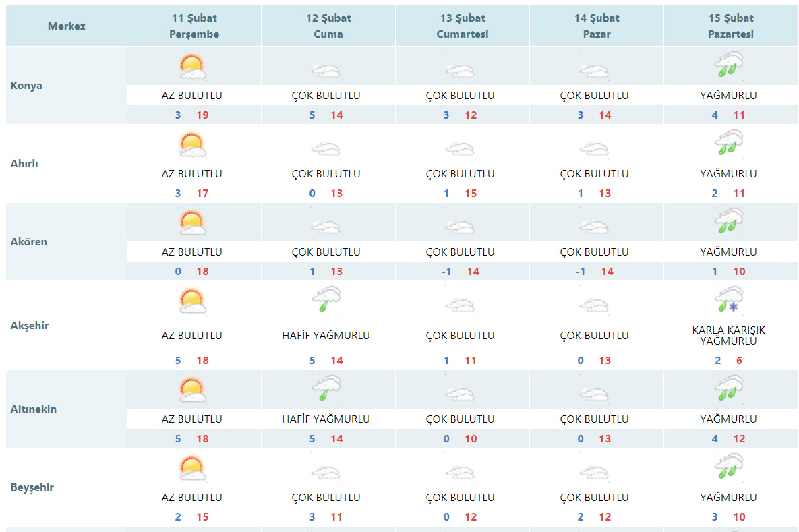Click Akşehir's HAFİF YAĞMURLU forecast text

click(326, 335)
